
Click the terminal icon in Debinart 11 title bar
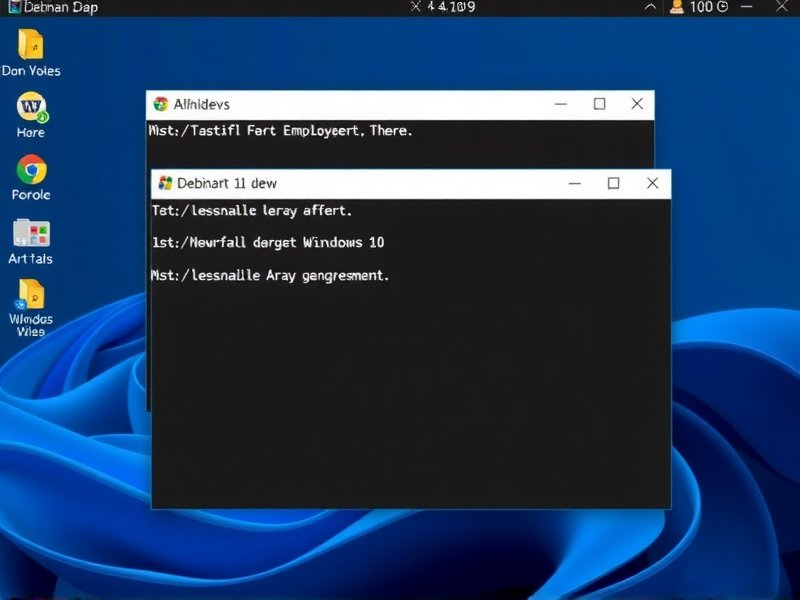[x=163, y=183]
